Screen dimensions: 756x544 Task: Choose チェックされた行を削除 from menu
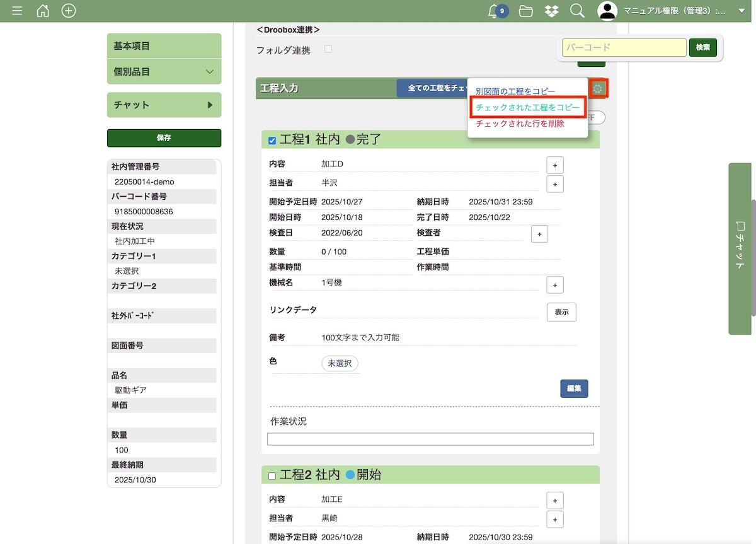[520, 124]
